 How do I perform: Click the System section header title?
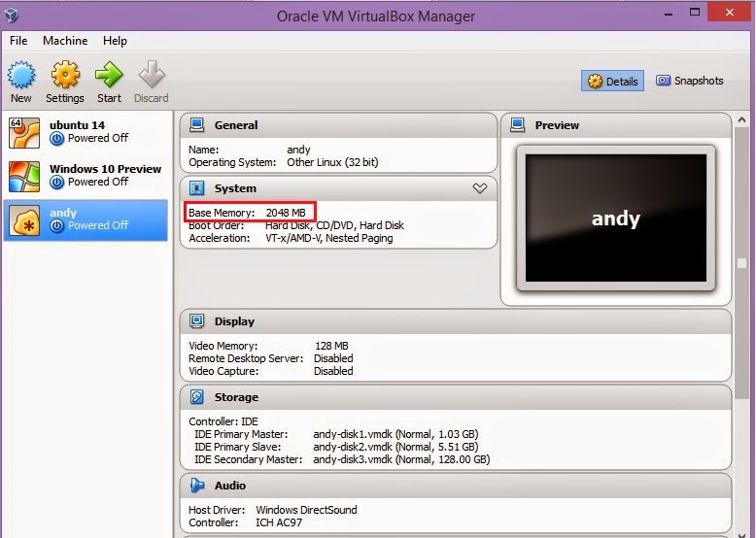235,188
